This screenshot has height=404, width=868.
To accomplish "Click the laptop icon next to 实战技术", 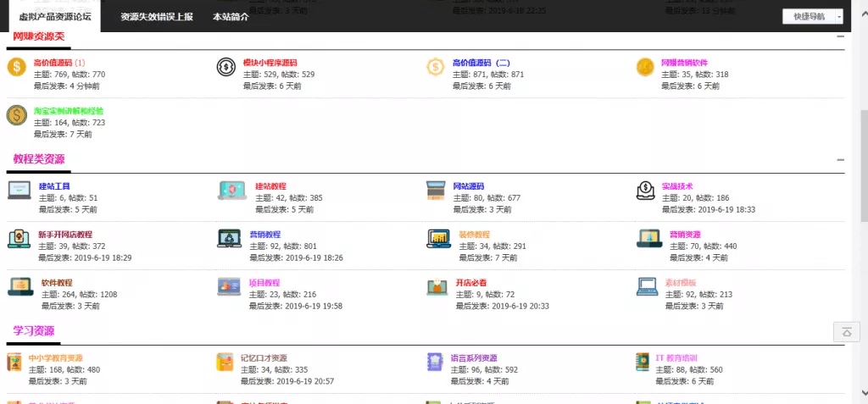I will (x=645, y=190).
